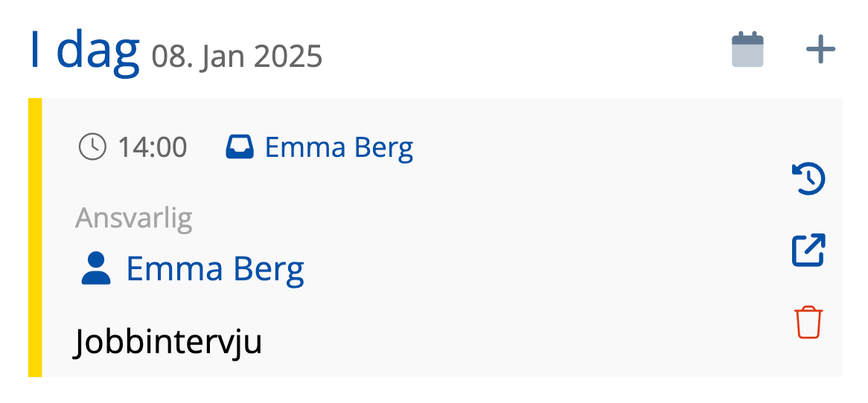
Task: Delete the Jobbintervju entry with trash icon
Action: click(808, 323)
